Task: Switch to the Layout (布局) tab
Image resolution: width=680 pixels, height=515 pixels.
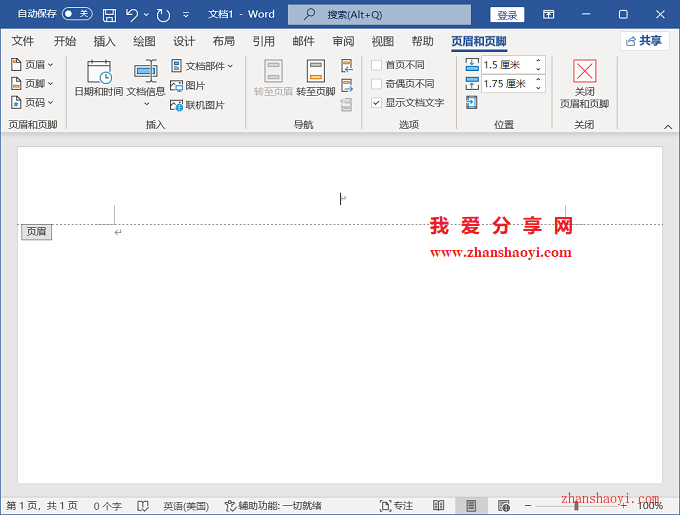Action: coord(224,41)
